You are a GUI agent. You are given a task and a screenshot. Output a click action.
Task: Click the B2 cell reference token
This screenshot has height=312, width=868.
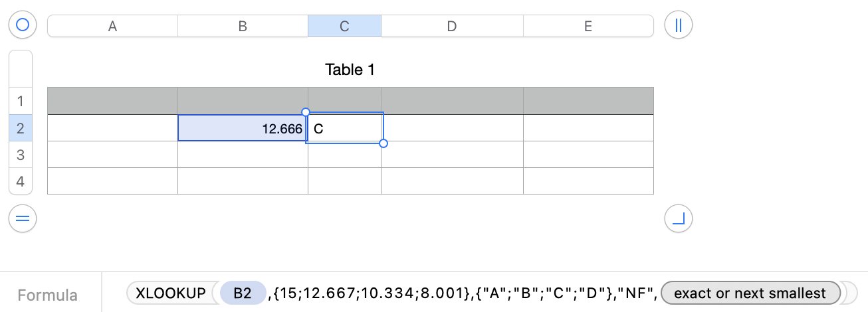click(x=243, y=293)
